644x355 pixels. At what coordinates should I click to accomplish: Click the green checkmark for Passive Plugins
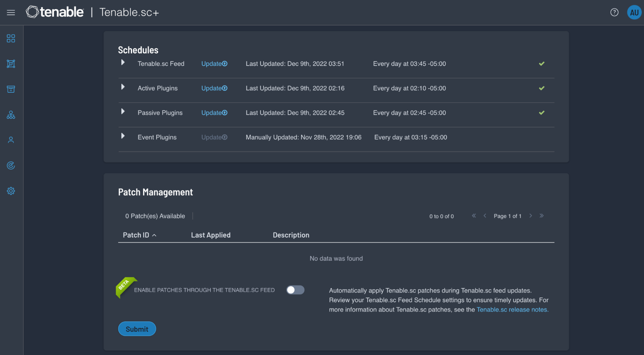(x=542, y=113)
